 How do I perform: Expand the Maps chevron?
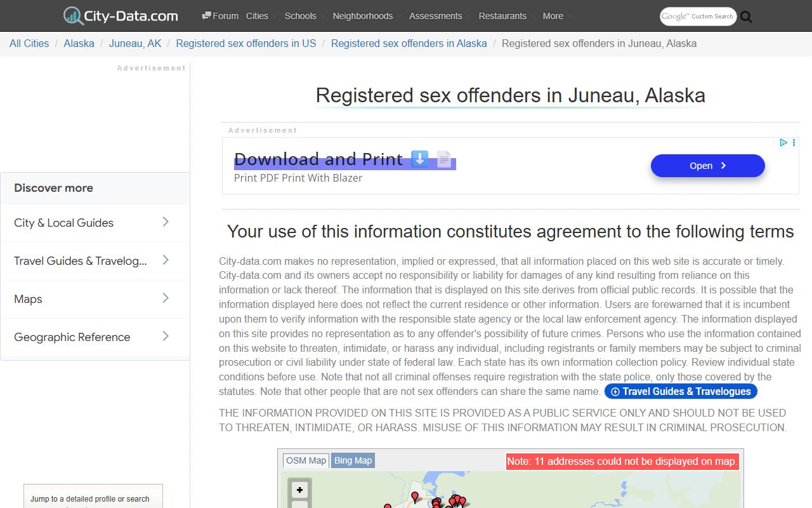[166, 298]
